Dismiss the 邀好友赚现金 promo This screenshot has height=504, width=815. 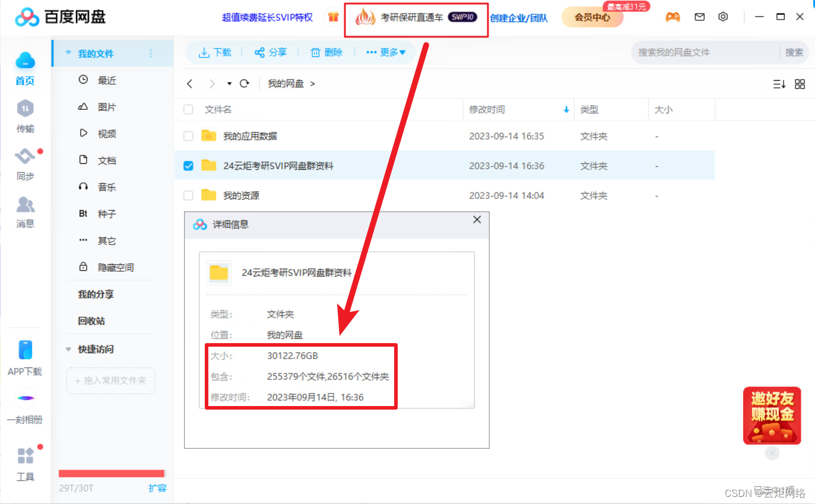pos(772,454)
